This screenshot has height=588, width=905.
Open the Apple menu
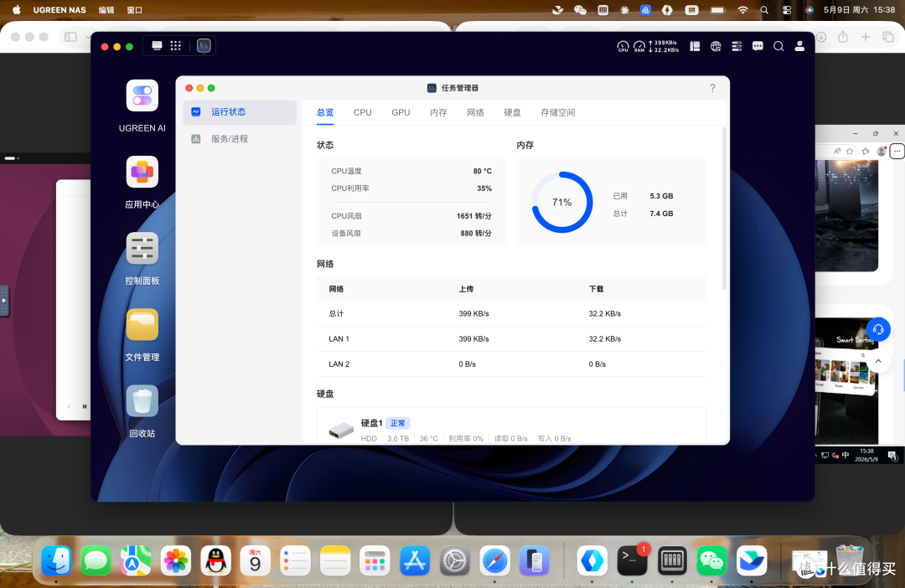pos(16,10)
